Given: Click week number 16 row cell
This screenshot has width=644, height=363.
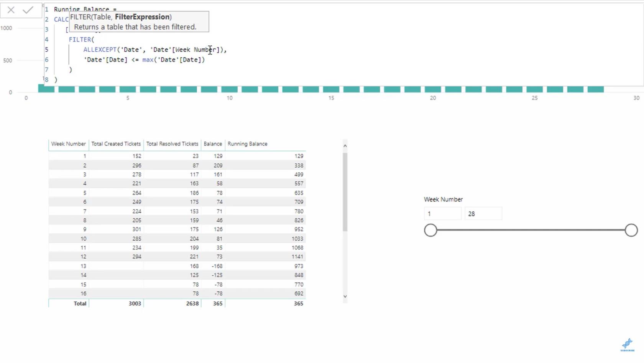Looking at the screenshot, I should (83, 294).
